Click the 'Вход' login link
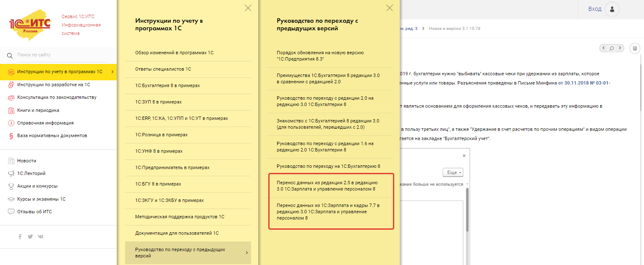Viewport: 644px width, 265px height. click(x=595, y=9)
